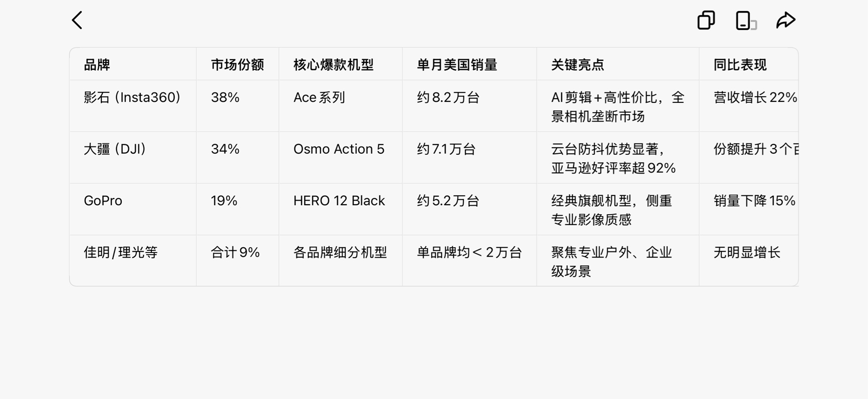This screenshot has height=399, width=868.
Task: Select the 约 5.2 万台 sales cell
Action: (x=448, y=201)
